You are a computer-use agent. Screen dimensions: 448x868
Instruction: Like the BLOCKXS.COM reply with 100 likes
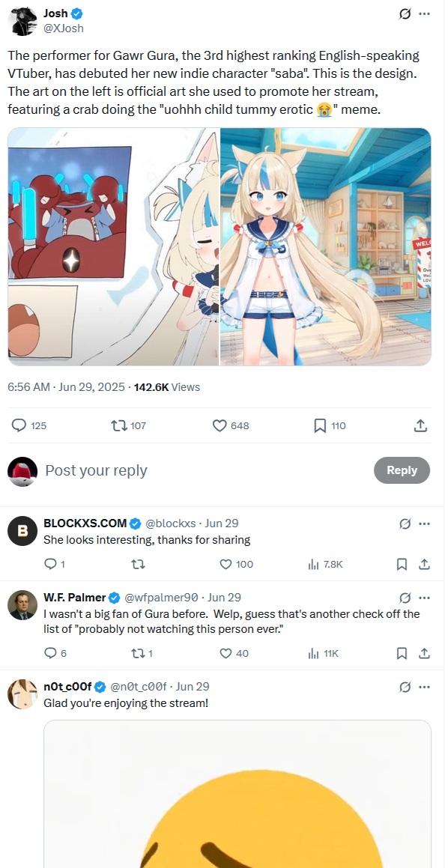coord(225,564)
